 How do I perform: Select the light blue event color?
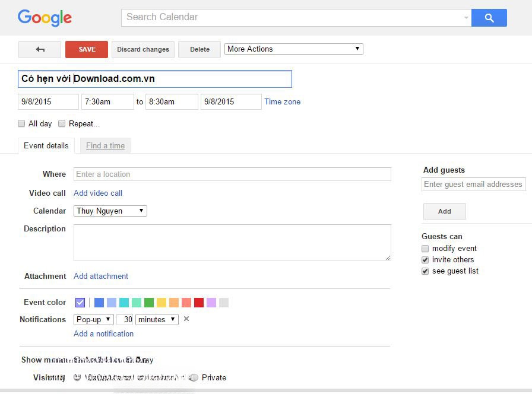(x=112, y=303)
